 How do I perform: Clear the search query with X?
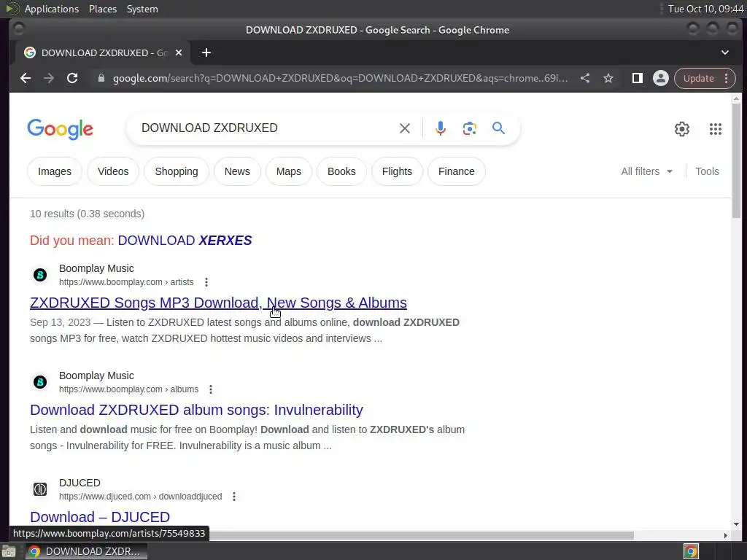pyautogui.click(x=404, y=128)
